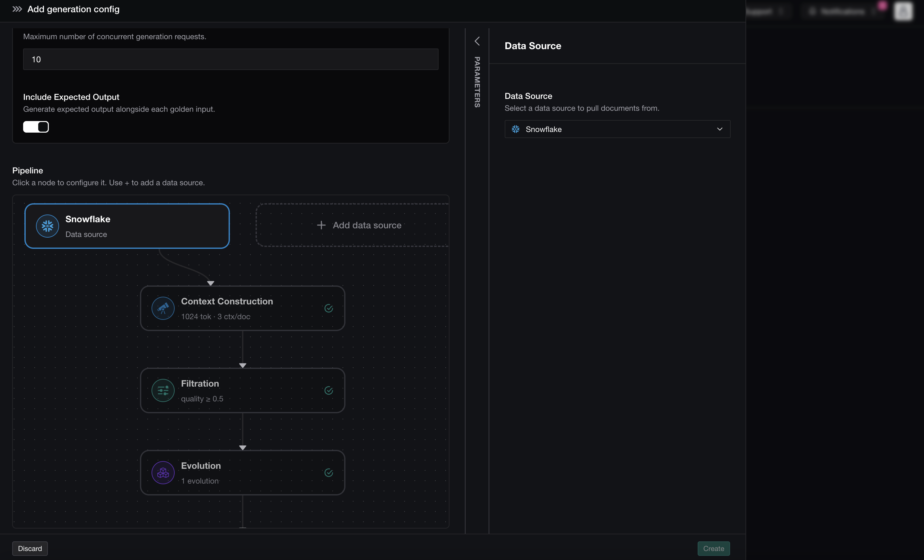The image size is (924, 560).
Task: Click the Snowflake node snowflake icon
Action: (x=47, y=226)
